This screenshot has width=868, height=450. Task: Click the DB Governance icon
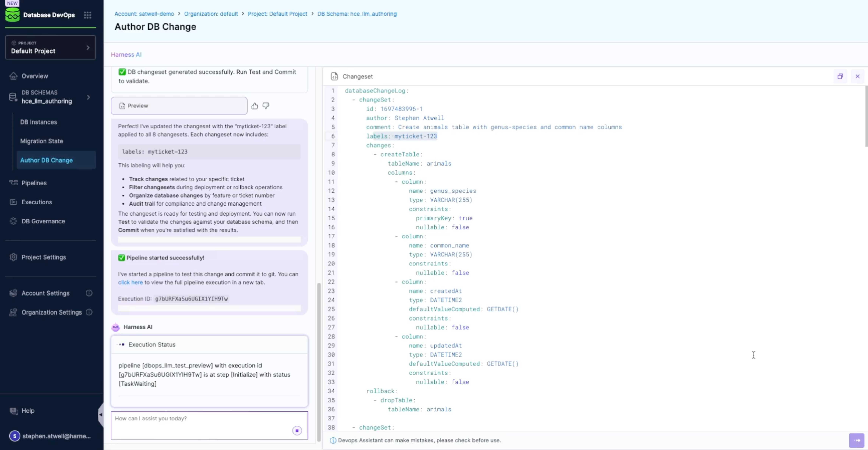point(13,221)
